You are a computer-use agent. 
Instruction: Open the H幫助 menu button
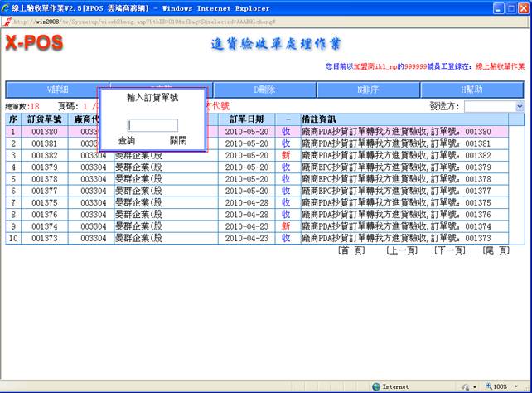[x=472, y=90]
